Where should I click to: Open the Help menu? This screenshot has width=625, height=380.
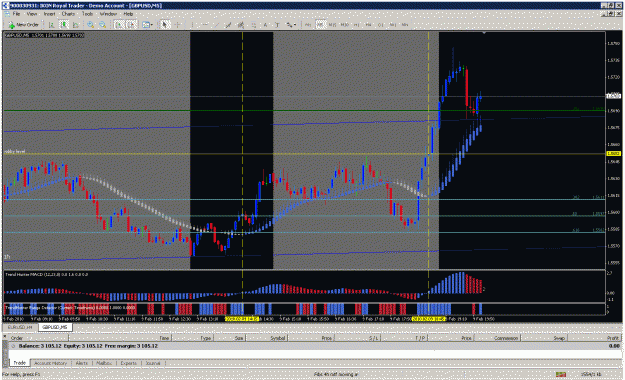click(128, 14)
